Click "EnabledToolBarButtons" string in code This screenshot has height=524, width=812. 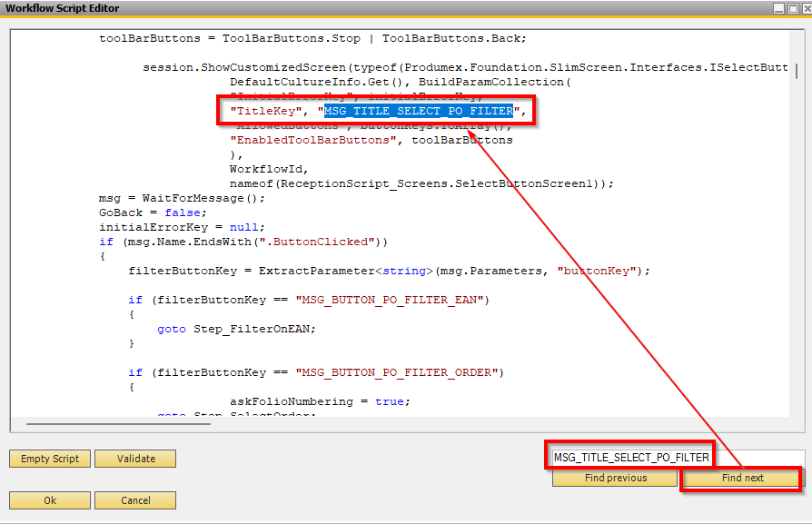pos(312,141)
